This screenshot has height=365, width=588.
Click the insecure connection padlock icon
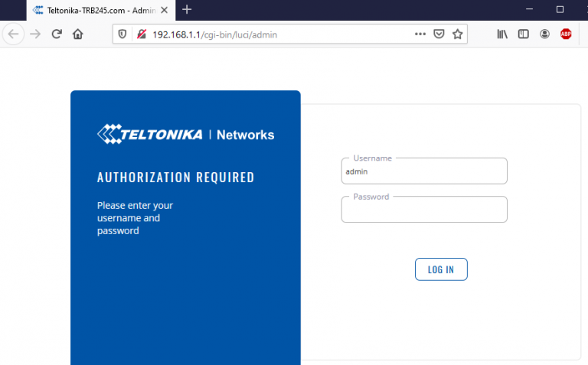tap(142, 34)
